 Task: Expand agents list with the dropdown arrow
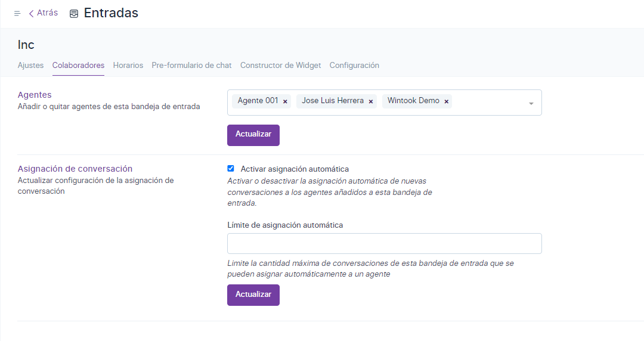pos(531,104)
